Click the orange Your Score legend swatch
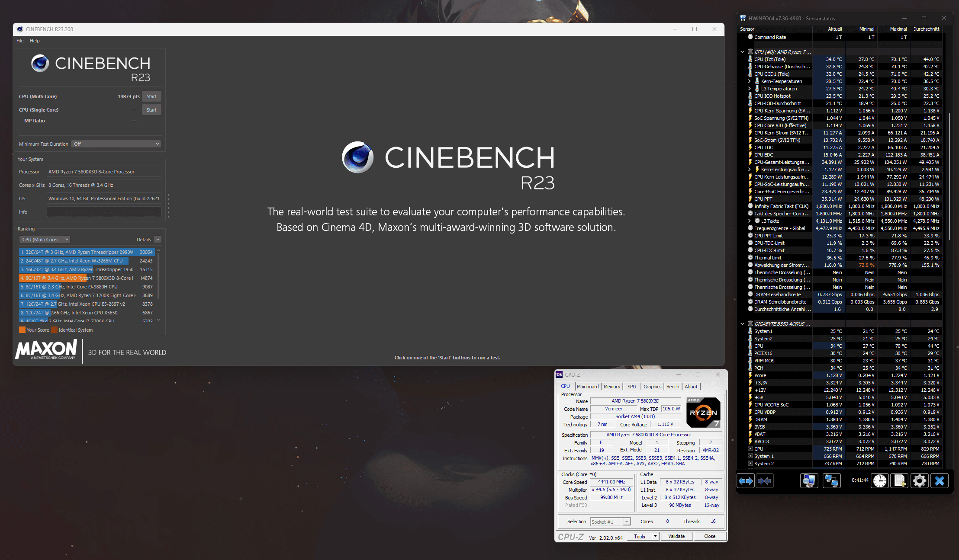Image resolution: width=959 pixels, height=560 pixels. click(x=23, y=330)
